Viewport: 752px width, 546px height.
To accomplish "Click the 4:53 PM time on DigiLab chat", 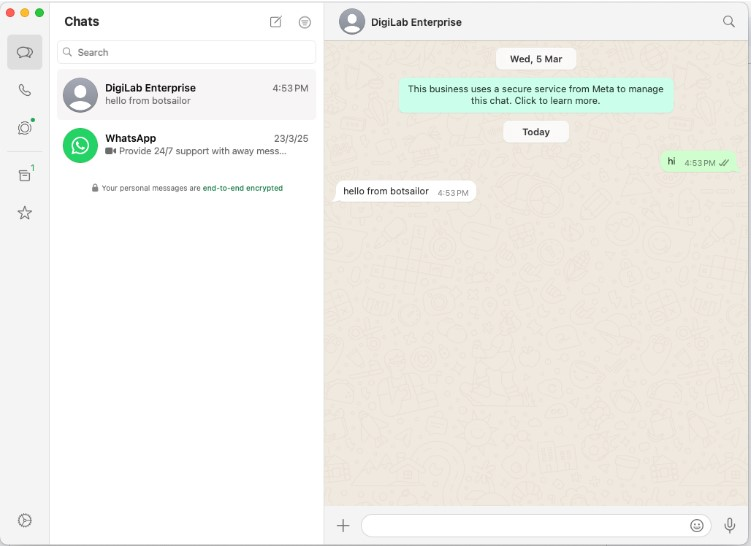I will pos(290,88).
